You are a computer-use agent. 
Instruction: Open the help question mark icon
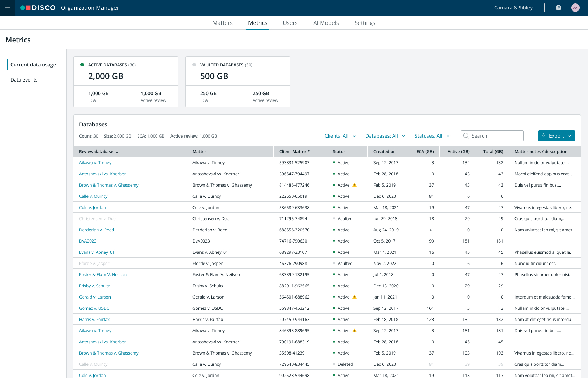pos(559,8)
